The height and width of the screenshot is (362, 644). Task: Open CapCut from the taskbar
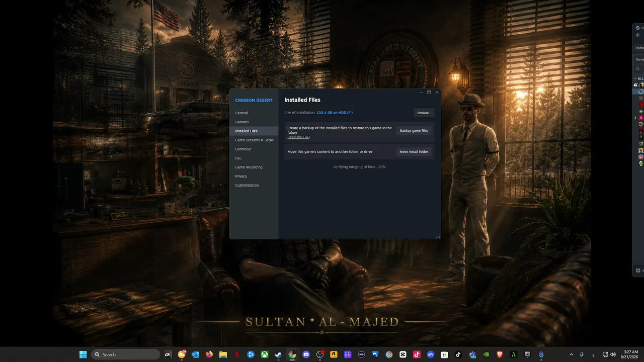(x=403, y=354)
